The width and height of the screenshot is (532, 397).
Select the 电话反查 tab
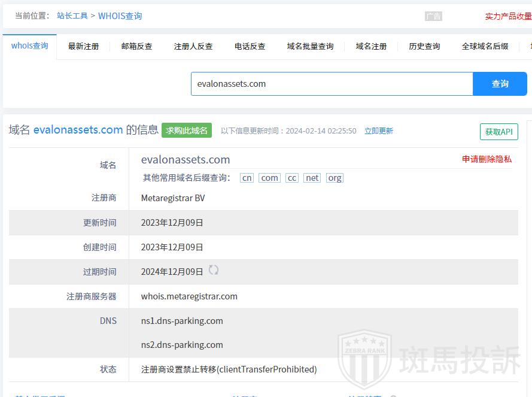pyautogui.click(x=250, y=47)
